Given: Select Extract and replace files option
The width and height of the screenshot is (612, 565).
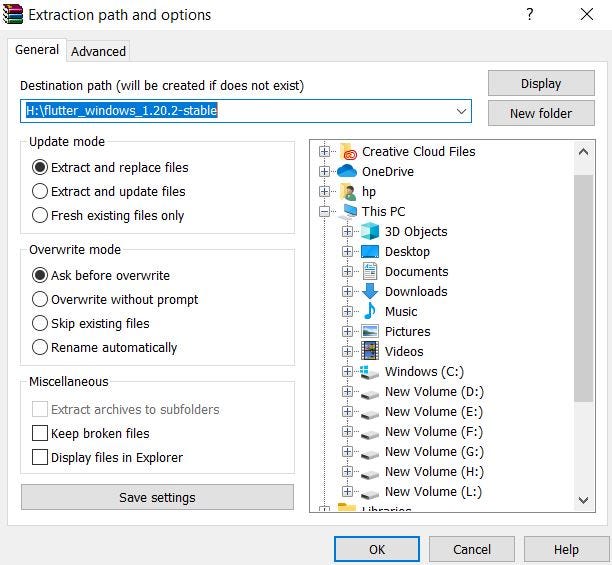Looking at the screenshot, I should 40,167.
